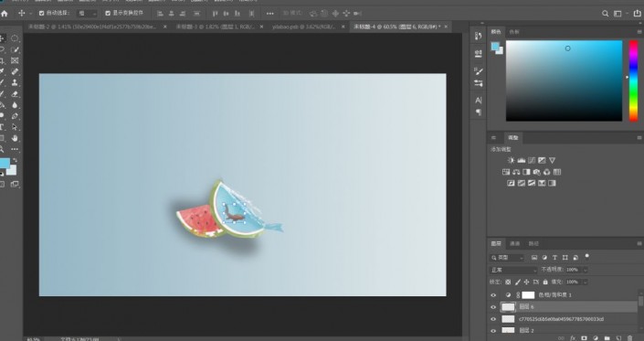Open the Adjustments panel flyout menu
The height and width of the screenshot is (341, 644).
click(x=639, y=138)
